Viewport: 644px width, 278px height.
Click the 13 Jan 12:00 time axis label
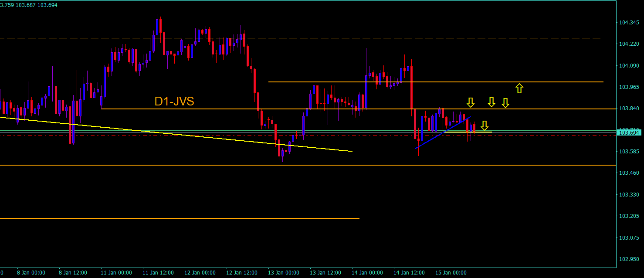coord(325,273)
